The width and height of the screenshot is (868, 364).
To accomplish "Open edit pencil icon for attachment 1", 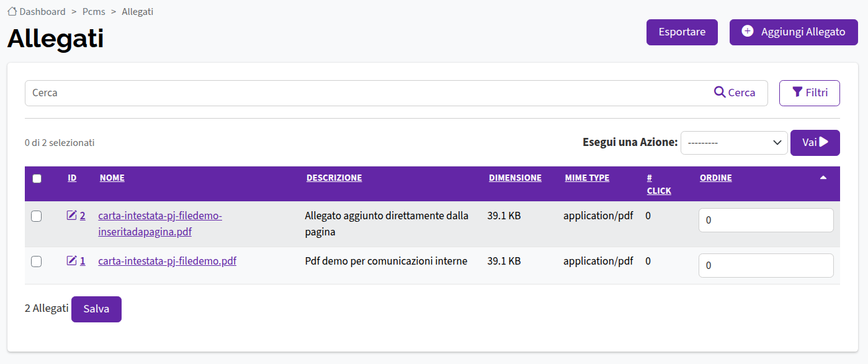I will click(x=72, y=261).
